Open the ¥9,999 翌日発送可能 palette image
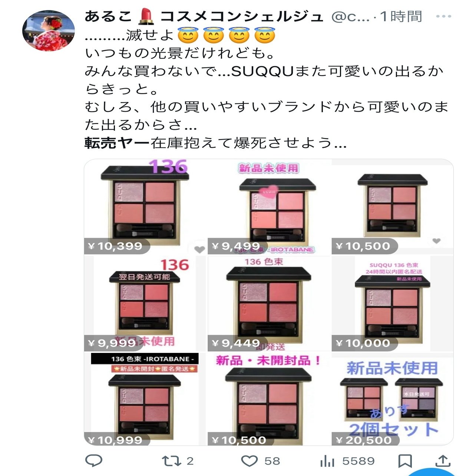 coord(145,304)
